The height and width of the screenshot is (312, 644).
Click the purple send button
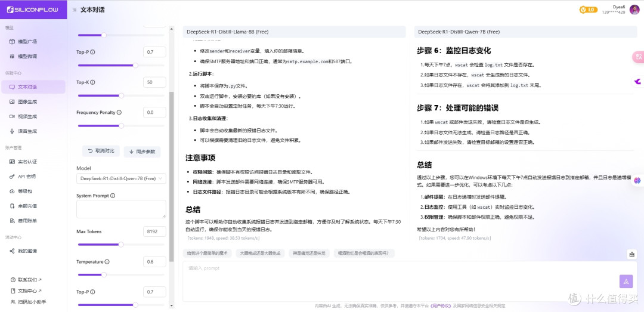(x=626, y=282)
